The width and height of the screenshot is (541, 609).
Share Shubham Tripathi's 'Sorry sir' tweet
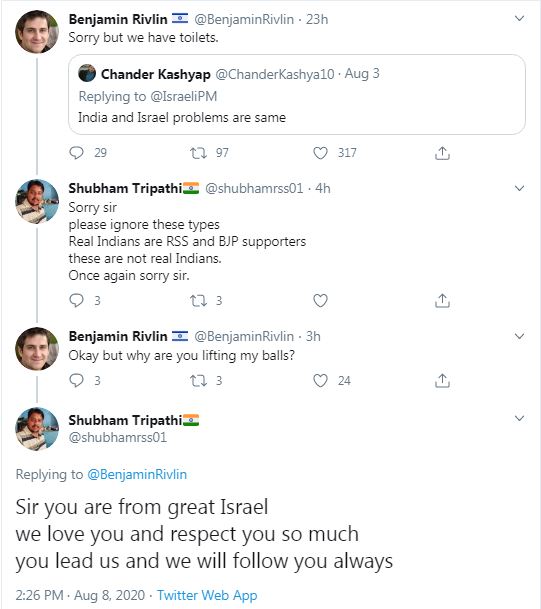click(442, 301)
